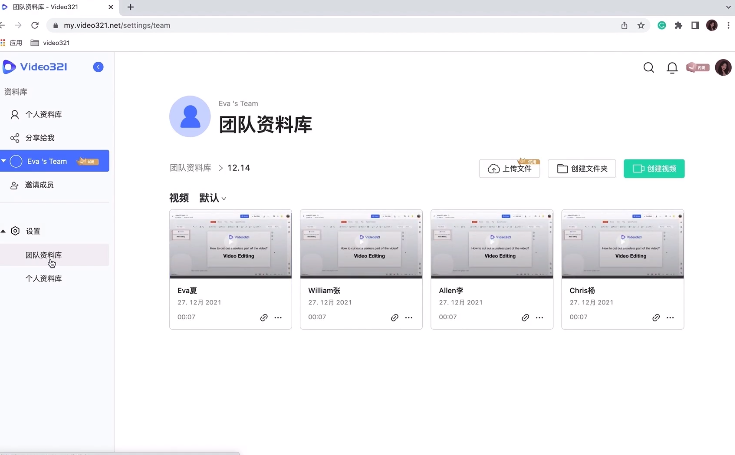Screen dimensions: 735x455
Task: Open the notifications bell
Action: tap(672, 68)
